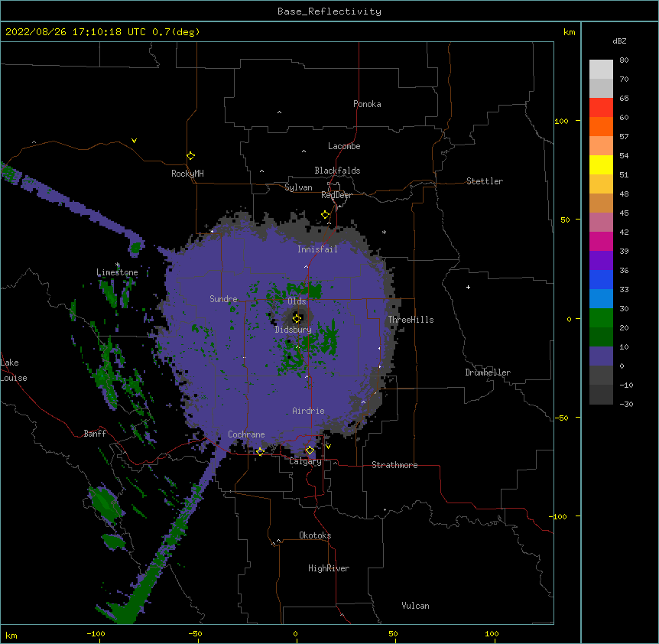Screen dimensions: 659x644
Task: Click the Lake Louise label
Action: pyautogui.click(x=14, y=370)
